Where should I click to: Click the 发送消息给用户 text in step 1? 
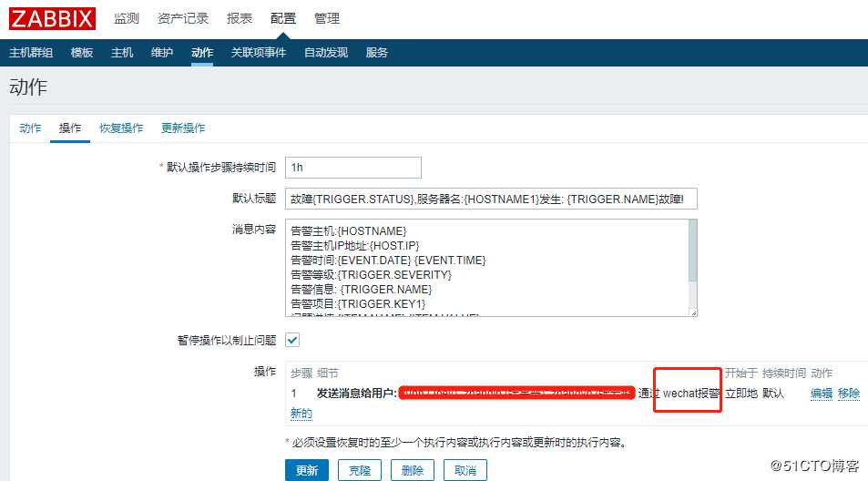(356, 394)
